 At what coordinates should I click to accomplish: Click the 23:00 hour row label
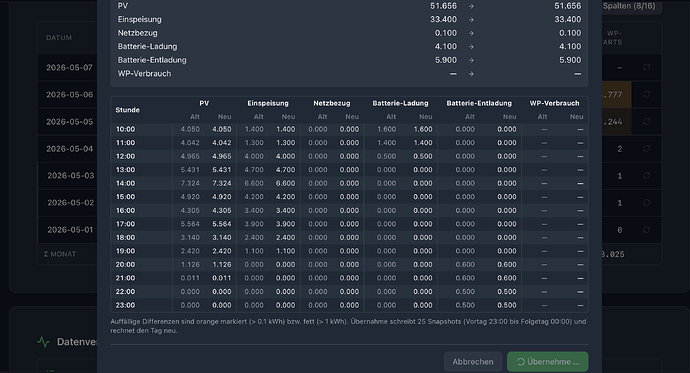(125, 305)
